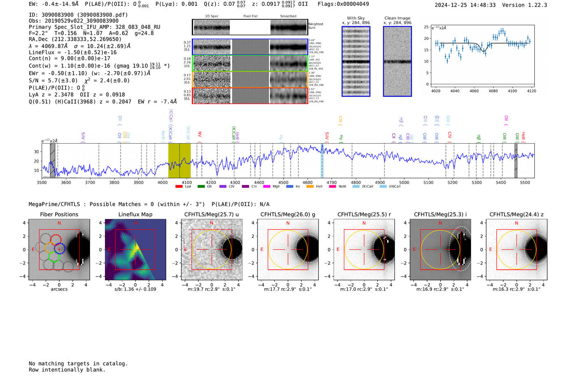The height and width of the screenshot is (392, 576).
Task: Click the Version 1.22.3 text
Action: (x=525, y=5)
